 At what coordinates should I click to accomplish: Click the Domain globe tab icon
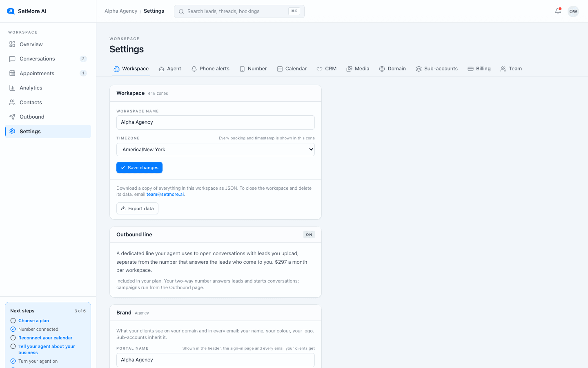(x=382, y=69)
